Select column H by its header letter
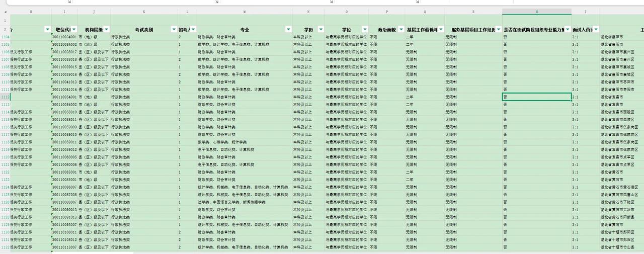644x254 pixels. 31,12
